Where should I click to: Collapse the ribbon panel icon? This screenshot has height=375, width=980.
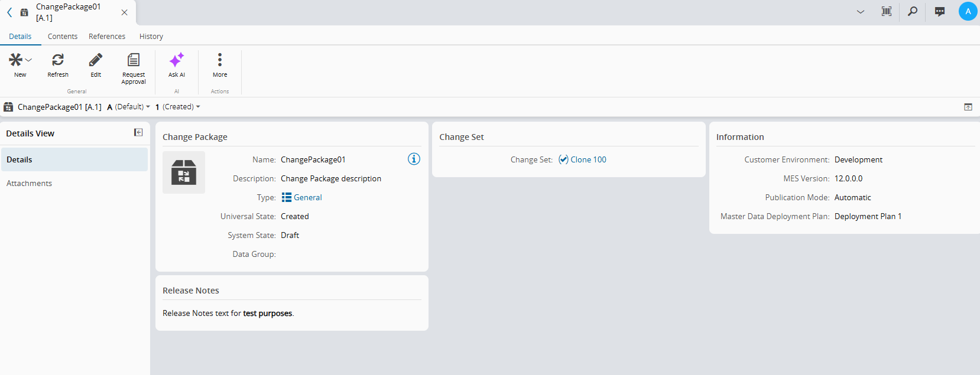(968, 107)
